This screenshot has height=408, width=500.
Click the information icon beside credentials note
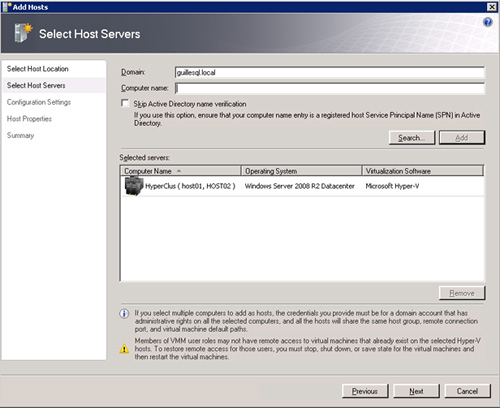(x=124, y=314)
